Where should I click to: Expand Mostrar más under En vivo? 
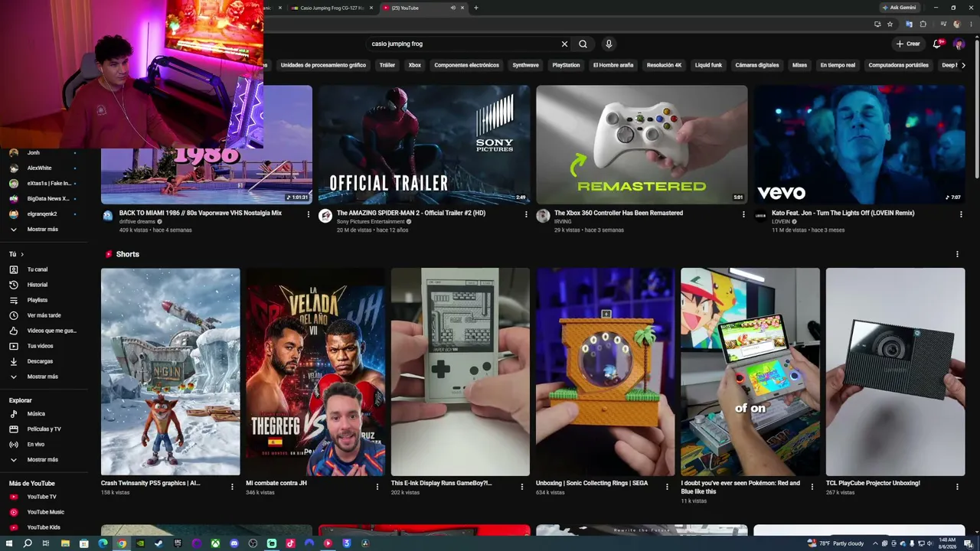click(x=43, y=460)
